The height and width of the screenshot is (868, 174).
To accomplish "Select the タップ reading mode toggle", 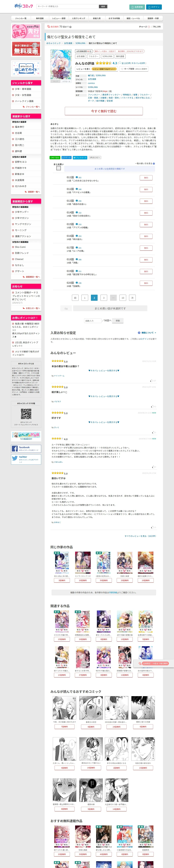I will click(x=56, y=81).
